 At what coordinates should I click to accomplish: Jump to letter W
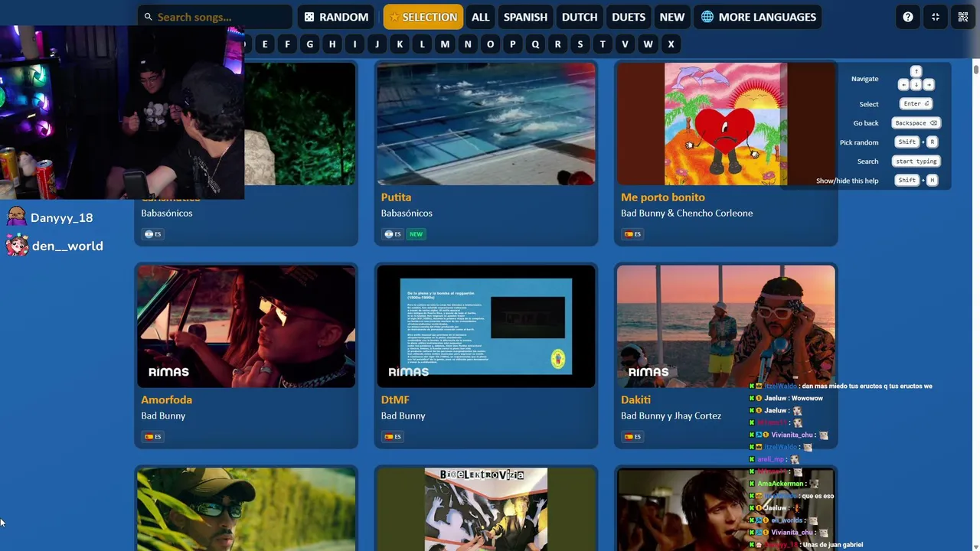coord(648,44)
